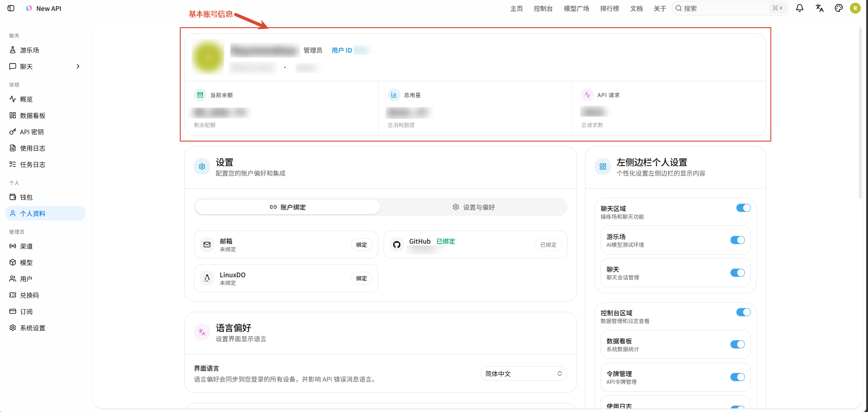Toggle the 数据看板 系统数据统计 switch
868x412 pixels.
(737, 344)
